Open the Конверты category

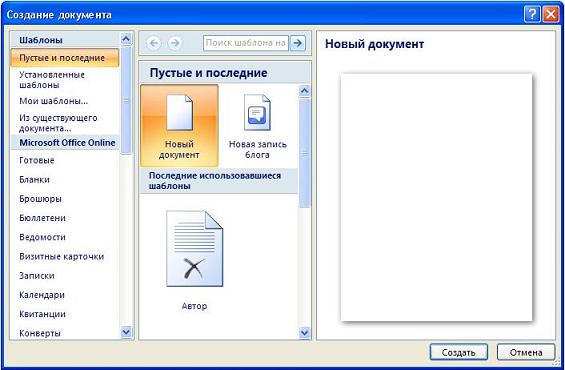[40, 333]
